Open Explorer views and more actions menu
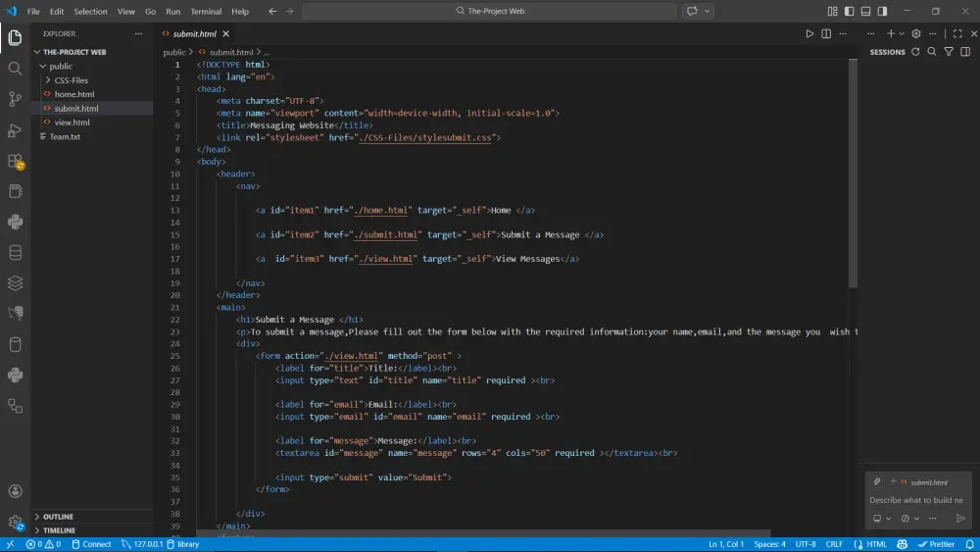The height and width of the screenshot is (552, 980). 138,33
